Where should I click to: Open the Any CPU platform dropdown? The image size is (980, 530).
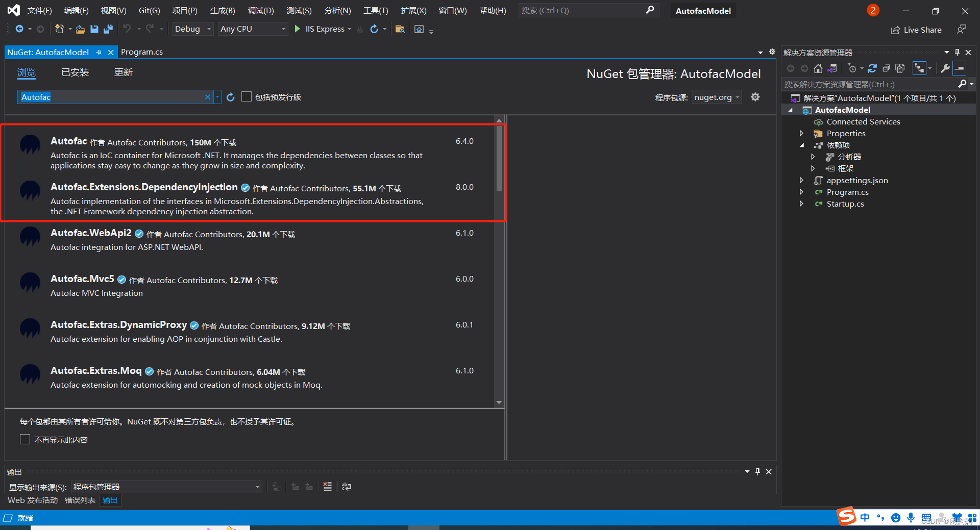point(253,29)
